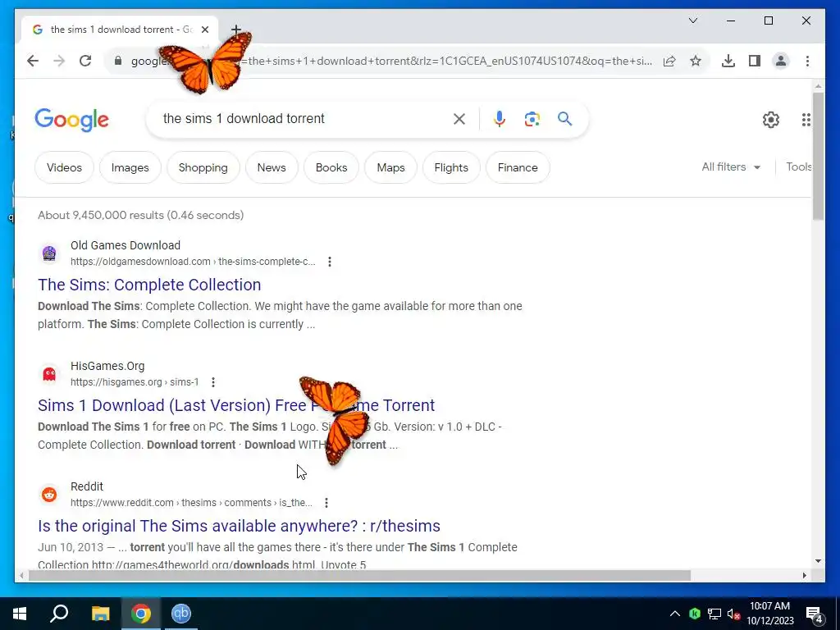Open a new tab with plus button
Screen dimensions: 840x630
pos(235,30)
